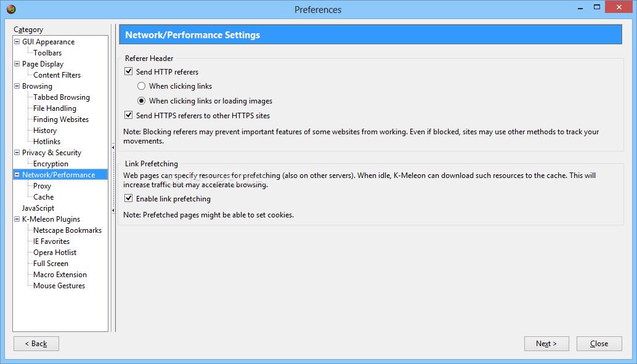The width and height of the screenshot is (637, 364).
Task: Select K-Meleon Plugins category
Action: point(51,219)
